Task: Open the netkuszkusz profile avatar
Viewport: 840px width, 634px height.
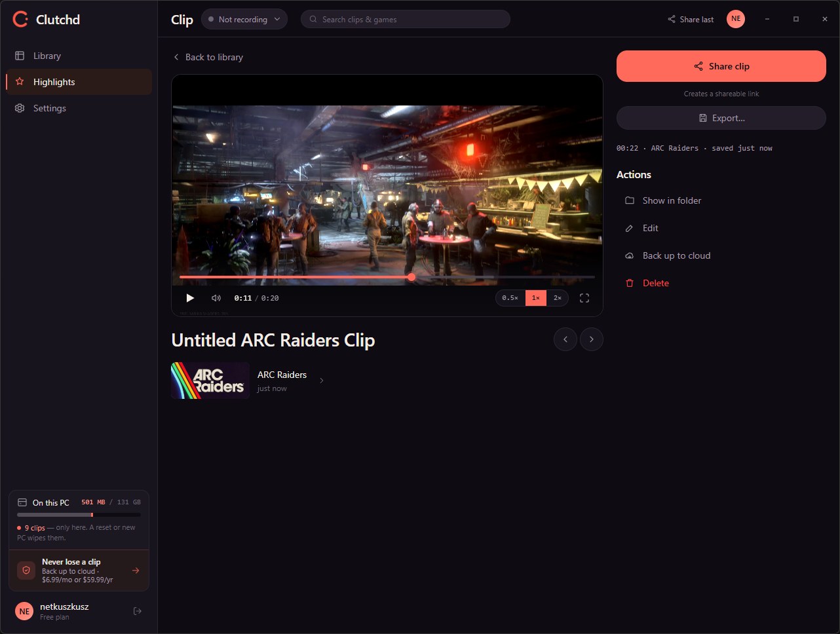Action: point(24,611)
